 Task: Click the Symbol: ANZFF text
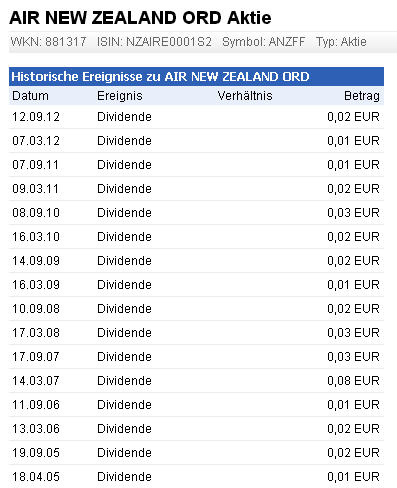(x=264, y=42)
